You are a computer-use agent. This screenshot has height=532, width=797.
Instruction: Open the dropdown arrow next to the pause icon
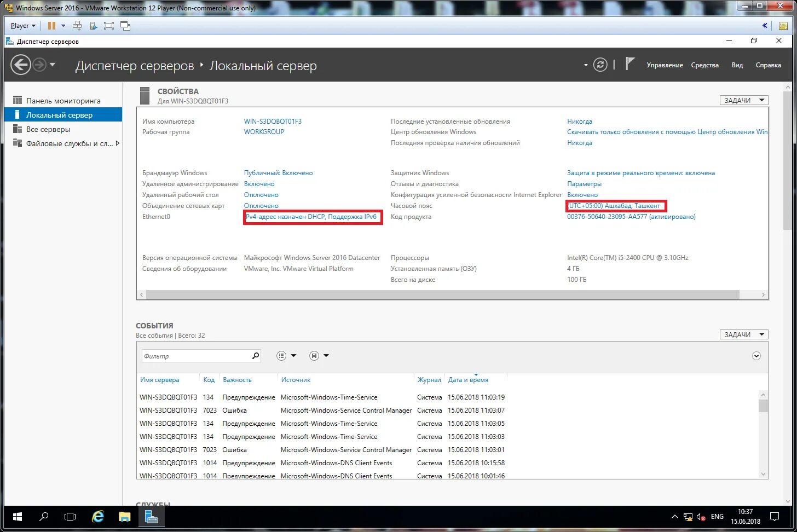pyautogui.click(x=63, y=26)
